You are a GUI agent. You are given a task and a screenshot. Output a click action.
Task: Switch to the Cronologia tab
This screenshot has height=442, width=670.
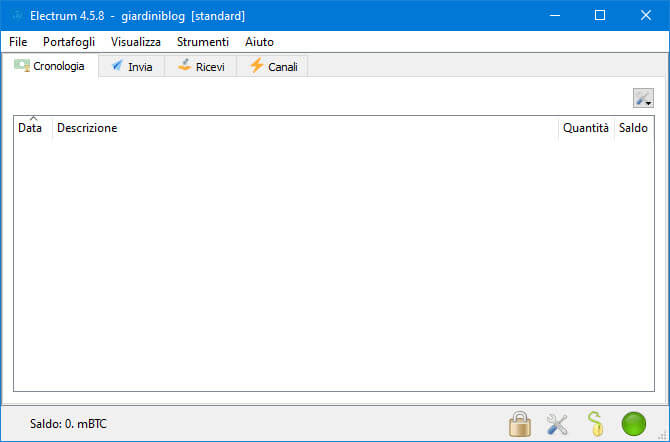pyautogui.click(x=50, y=66)
